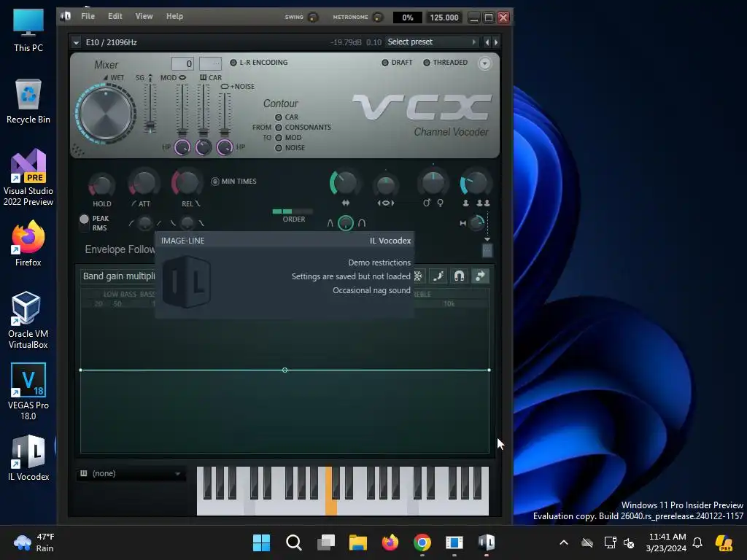Open the Help menu
This screenshot has width=747, height=560.
(174, 16)
